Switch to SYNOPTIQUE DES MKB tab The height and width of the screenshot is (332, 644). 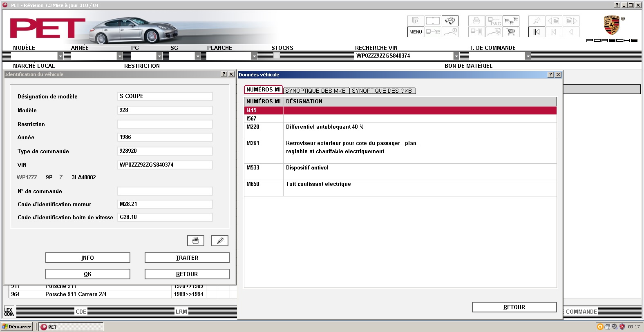tap(315, 91)
